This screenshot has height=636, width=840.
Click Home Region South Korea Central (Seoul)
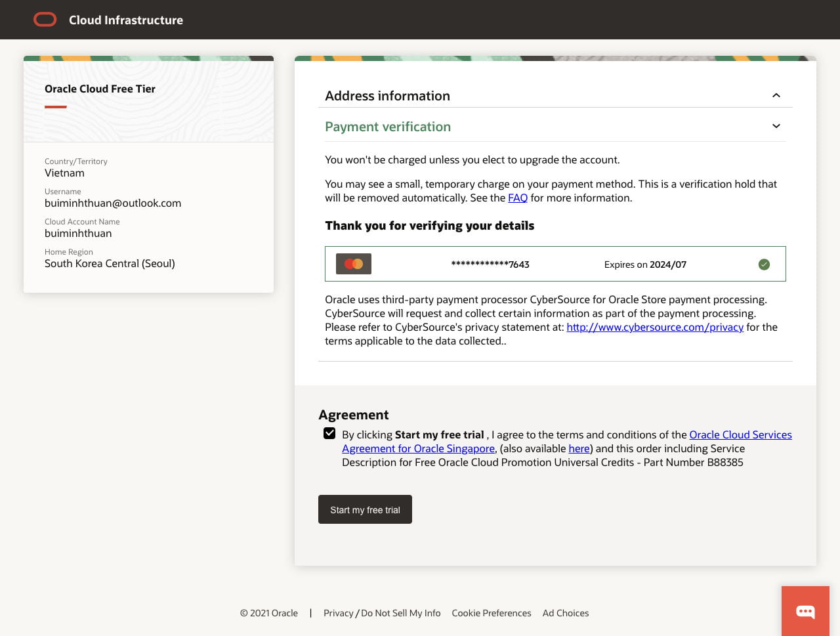click(110, 264)
